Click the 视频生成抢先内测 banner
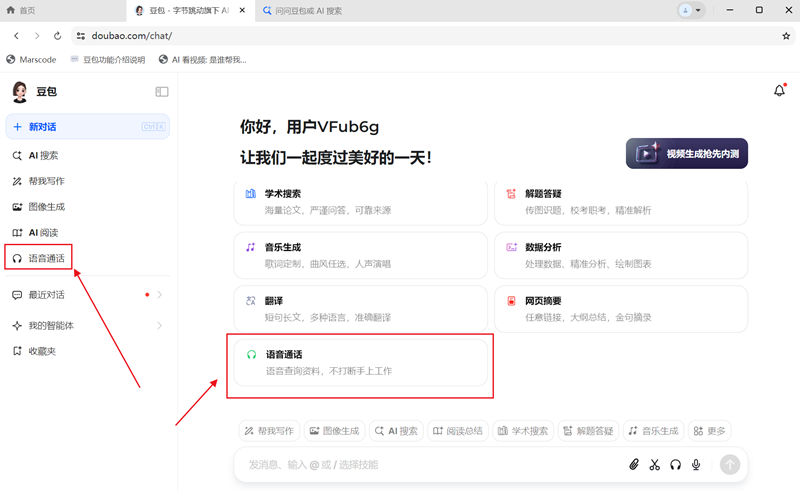The image size is (800, 492). (687, 153)
